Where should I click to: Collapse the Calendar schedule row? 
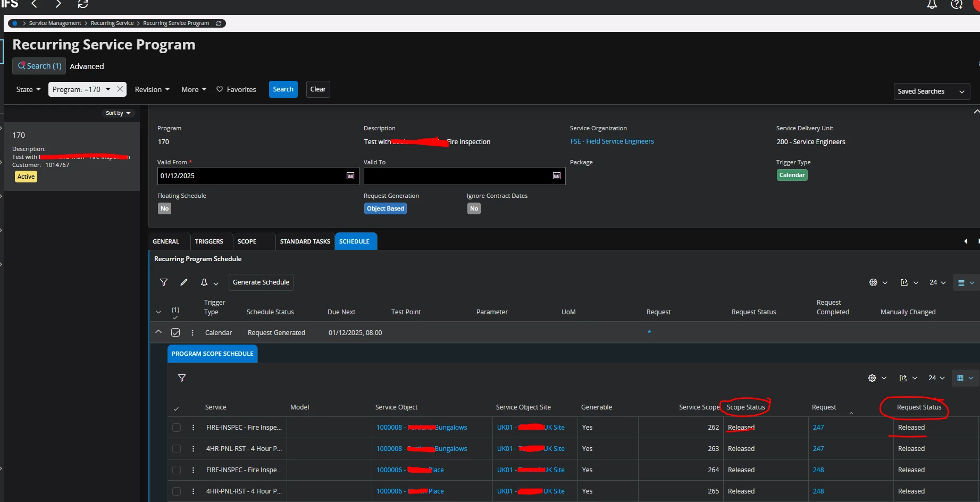point(158,332)
